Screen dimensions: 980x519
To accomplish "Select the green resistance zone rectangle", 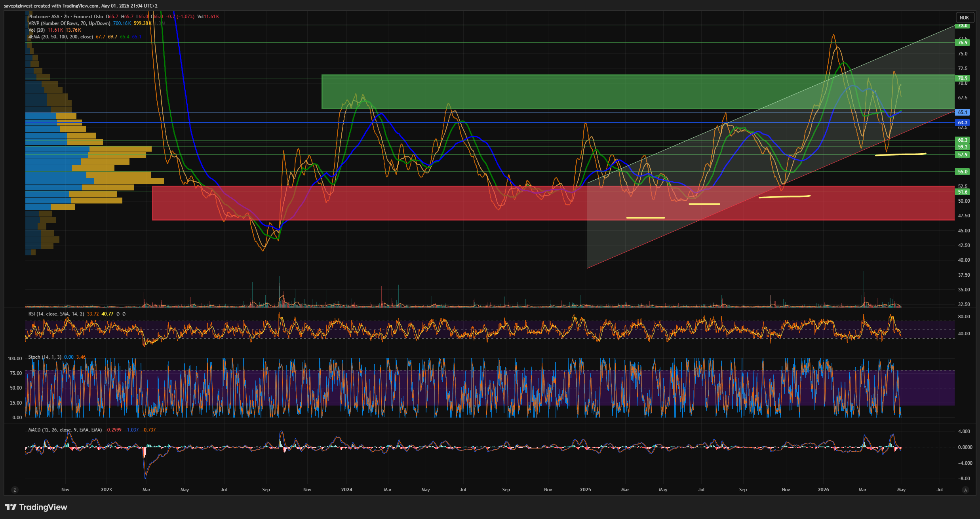I will coord(638,92).
